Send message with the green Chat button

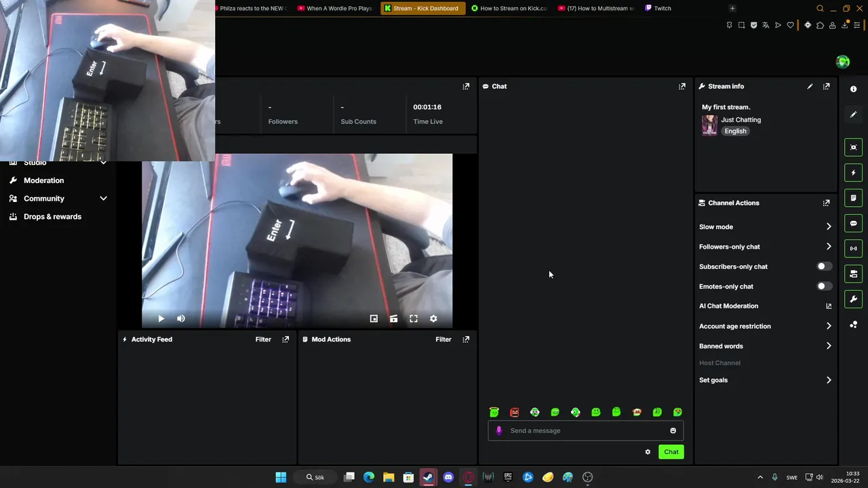[x=671, y=452]
